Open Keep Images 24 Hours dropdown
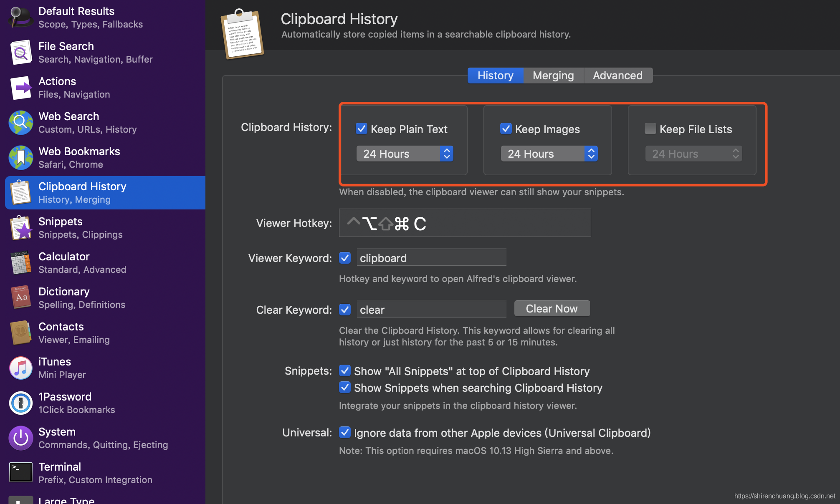 (549, 154)
